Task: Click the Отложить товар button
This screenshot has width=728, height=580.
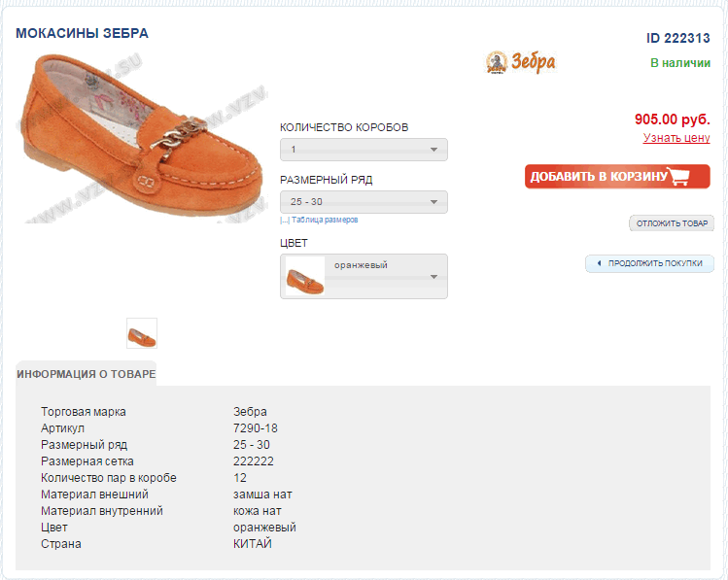Action: [672, 223]
